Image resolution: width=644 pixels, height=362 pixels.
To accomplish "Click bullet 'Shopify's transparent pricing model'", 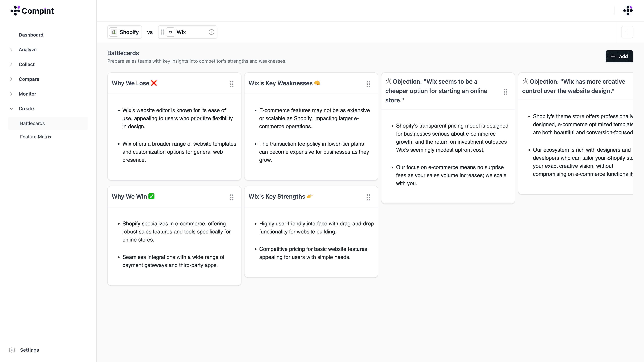I will tap(452, 138).
